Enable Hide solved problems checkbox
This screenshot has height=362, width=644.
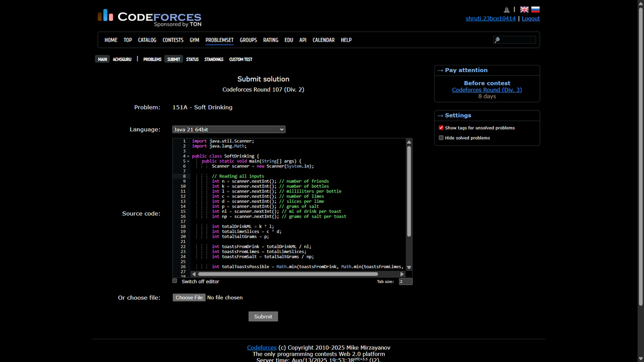pyautogui.click(x=441, y=138)
